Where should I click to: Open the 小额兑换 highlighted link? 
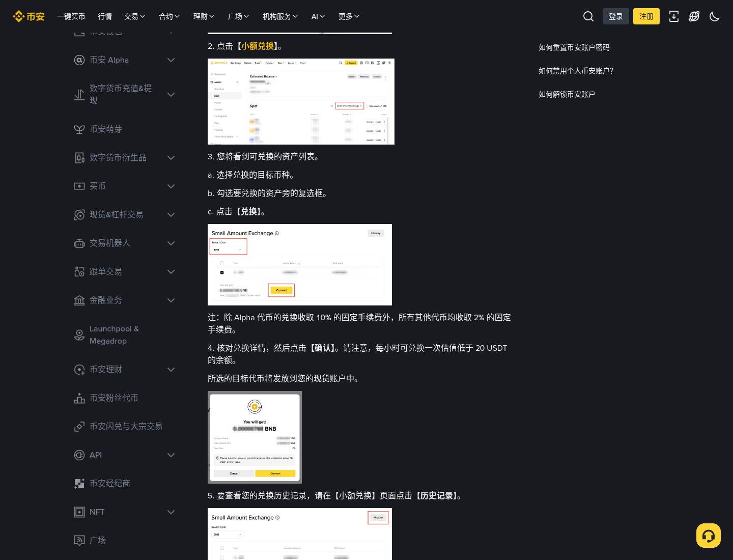click(x=258, y=46)
